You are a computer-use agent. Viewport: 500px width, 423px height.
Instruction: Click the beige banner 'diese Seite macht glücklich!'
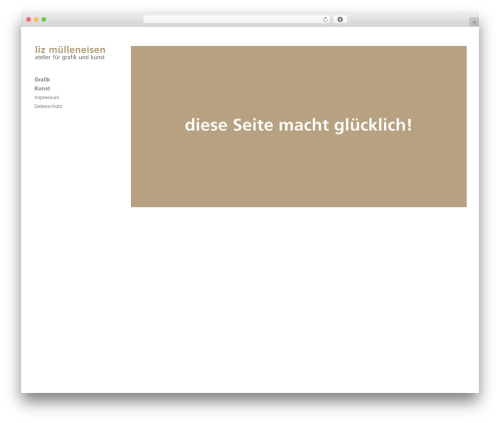pyautogui.click(x=299, y=127)
